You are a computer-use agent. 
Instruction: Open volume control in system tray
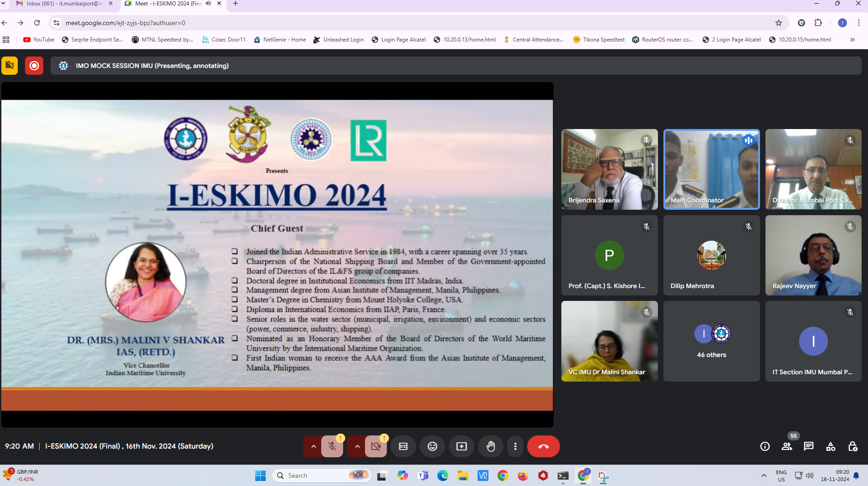(810, 476)
